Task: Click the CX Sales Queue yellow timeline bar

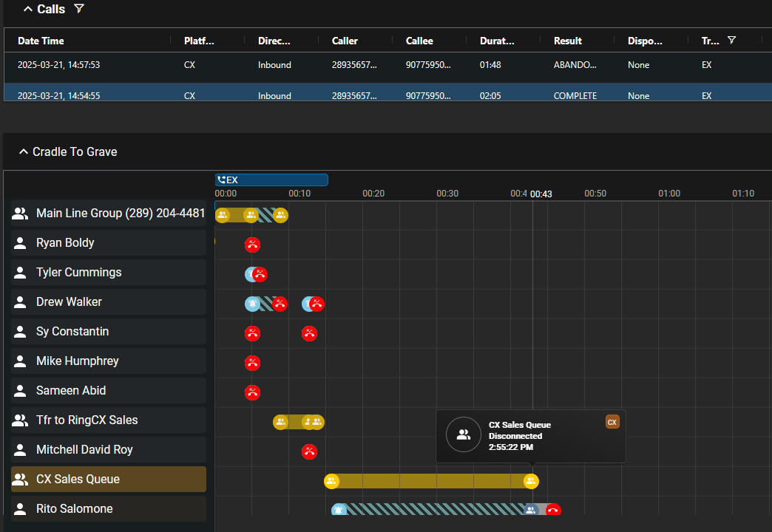Action: click(431, 481)
